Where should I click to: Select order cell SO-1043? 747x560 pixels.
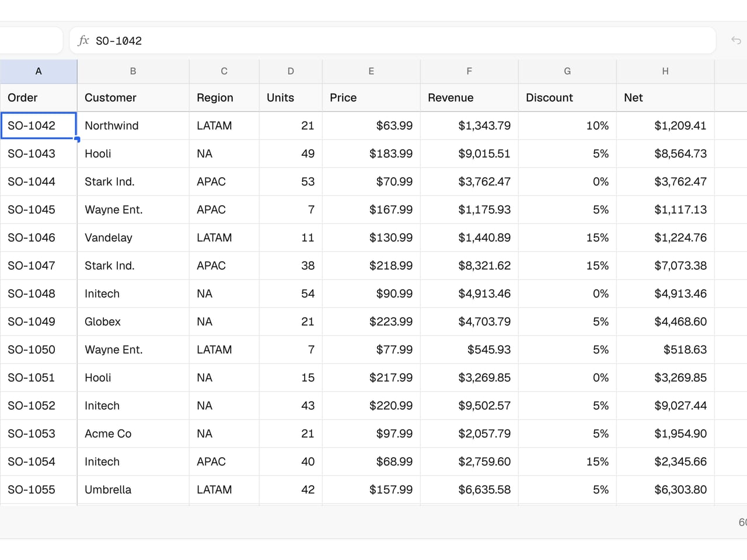click(x=39, y=153)
